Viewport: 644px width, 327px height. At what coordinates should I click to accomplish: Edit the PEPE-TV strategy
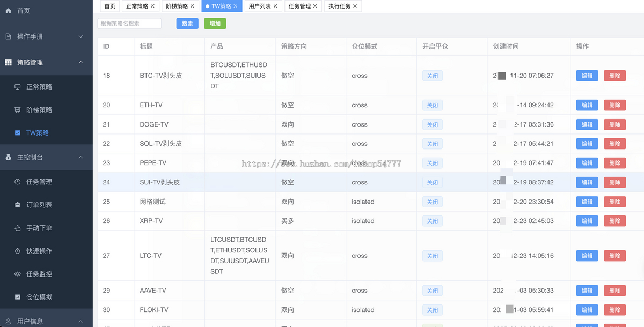[587, 163]
